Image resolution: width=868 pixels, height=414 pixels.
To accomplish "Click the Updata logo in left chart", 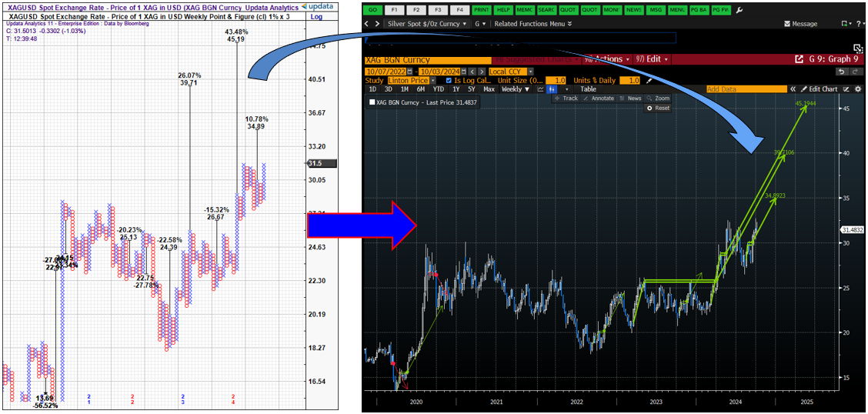I will (317, 6).
